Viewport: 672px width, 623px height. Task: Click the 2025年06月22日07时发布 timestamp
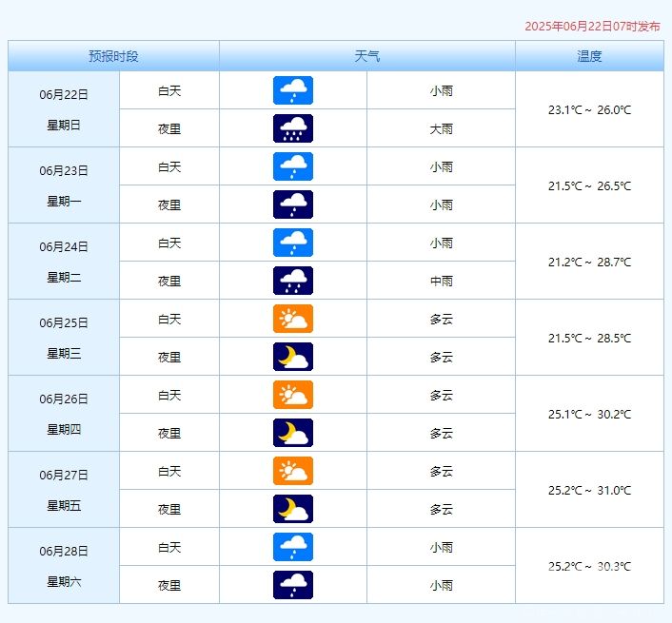click(x=592, y=26)
